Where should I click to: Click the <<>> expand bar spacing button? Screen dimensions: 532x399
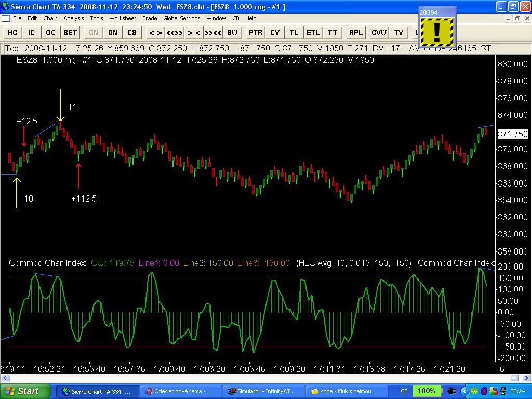tap(174, 32)
